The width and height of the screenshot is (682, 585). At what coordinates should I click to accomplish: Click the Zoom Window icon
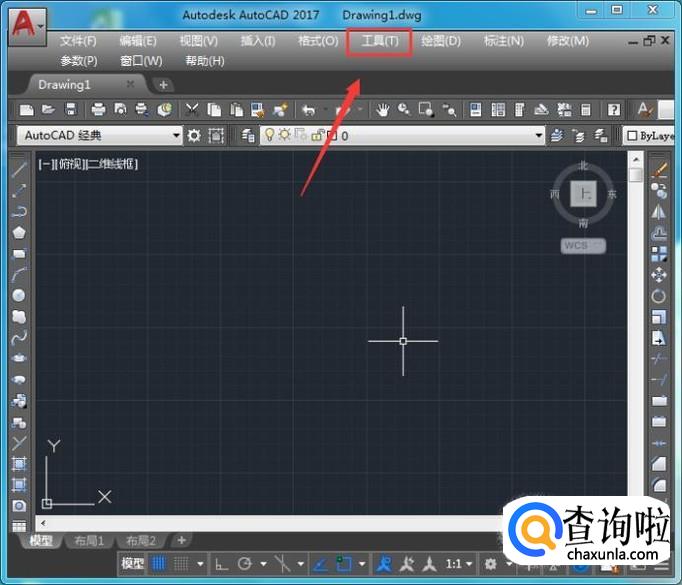[x=426, y=109]
